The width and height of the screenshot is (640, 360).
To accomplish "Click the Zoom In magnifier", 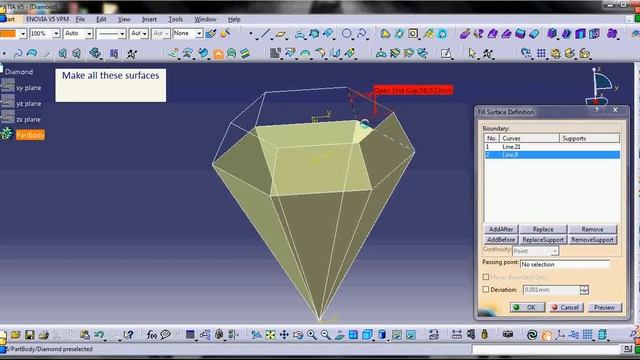I will [x=312, y=335].
